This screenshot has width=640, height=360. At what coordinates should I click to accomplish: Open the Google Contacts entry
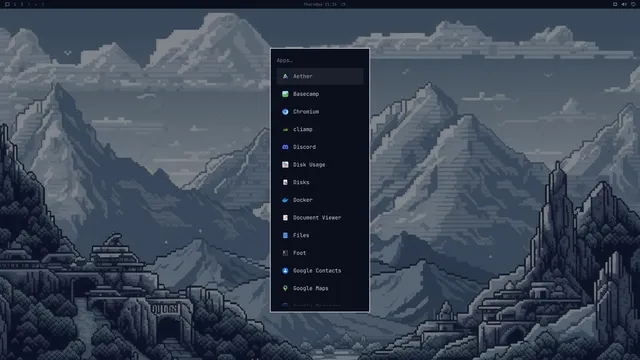320,271
